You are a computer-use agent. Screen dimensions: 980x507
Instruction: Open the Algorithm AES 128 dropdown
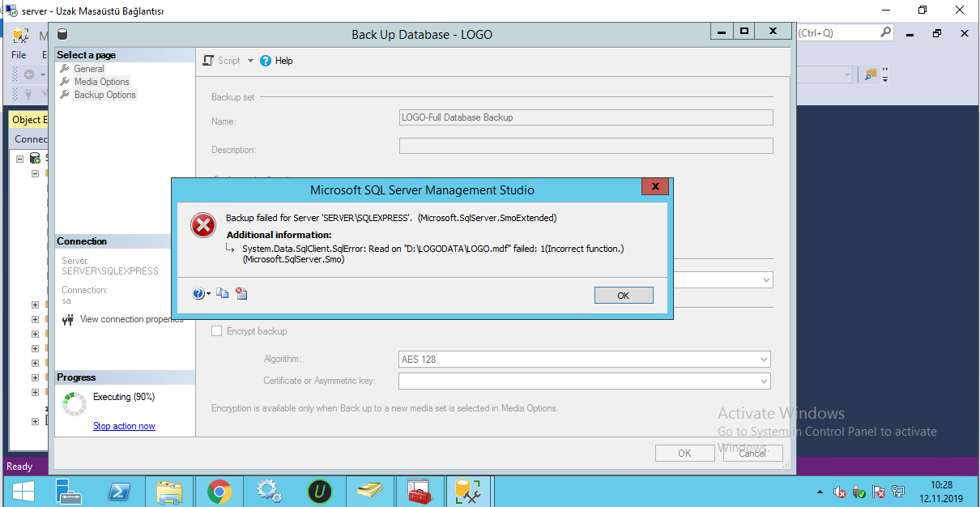click(x=584, y=359)
